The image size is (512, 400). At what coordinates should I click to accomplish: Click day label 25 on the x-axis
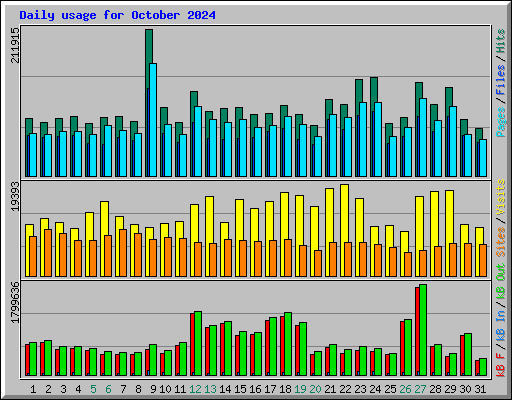point(390,389)
